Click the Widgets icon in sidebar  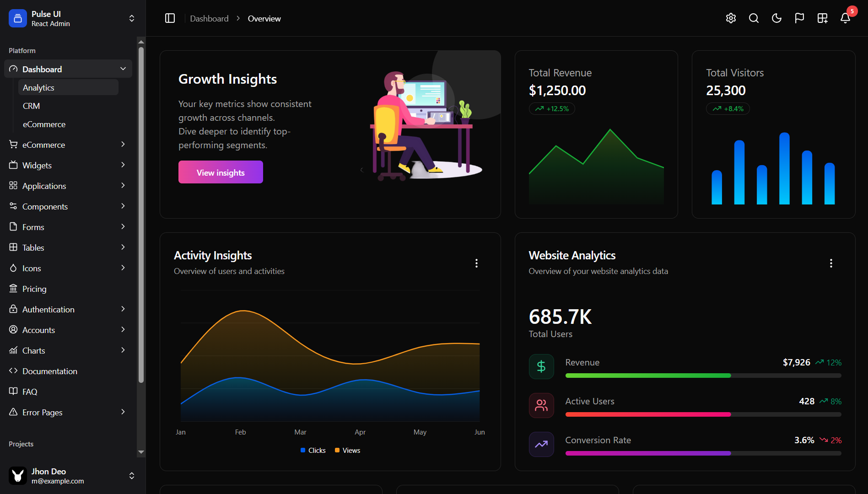(13, 165)
